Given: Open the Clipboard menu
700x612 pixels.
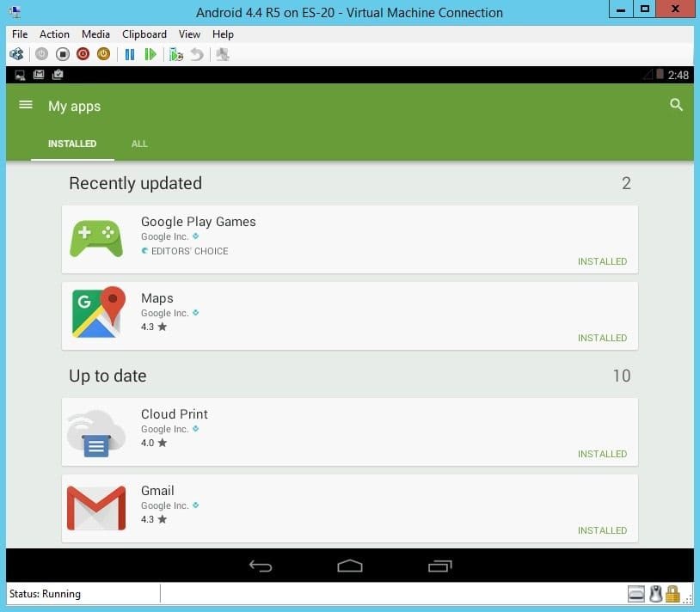Looking at the screenshot, I should point(144,34).
